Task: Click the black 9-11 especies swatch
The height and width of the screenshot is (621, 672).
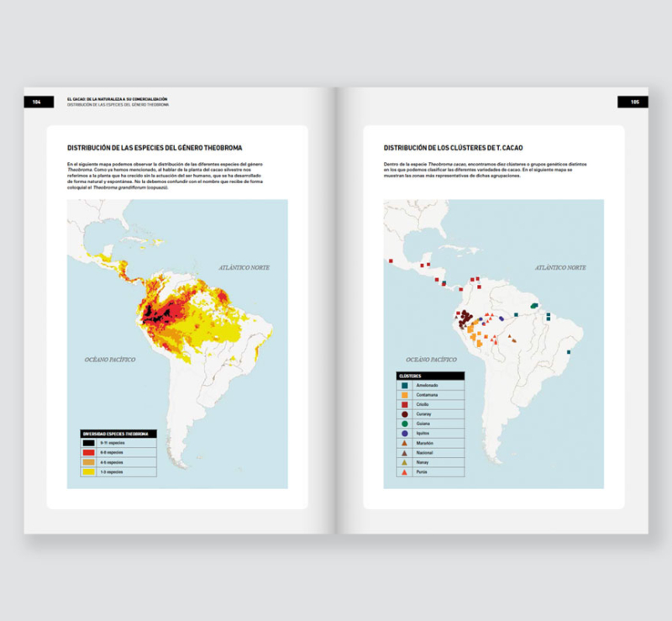Action: [88, 442]
